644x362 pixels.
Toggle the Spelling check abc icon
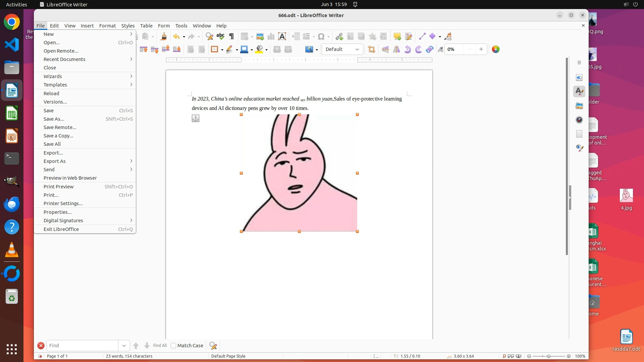220,37
